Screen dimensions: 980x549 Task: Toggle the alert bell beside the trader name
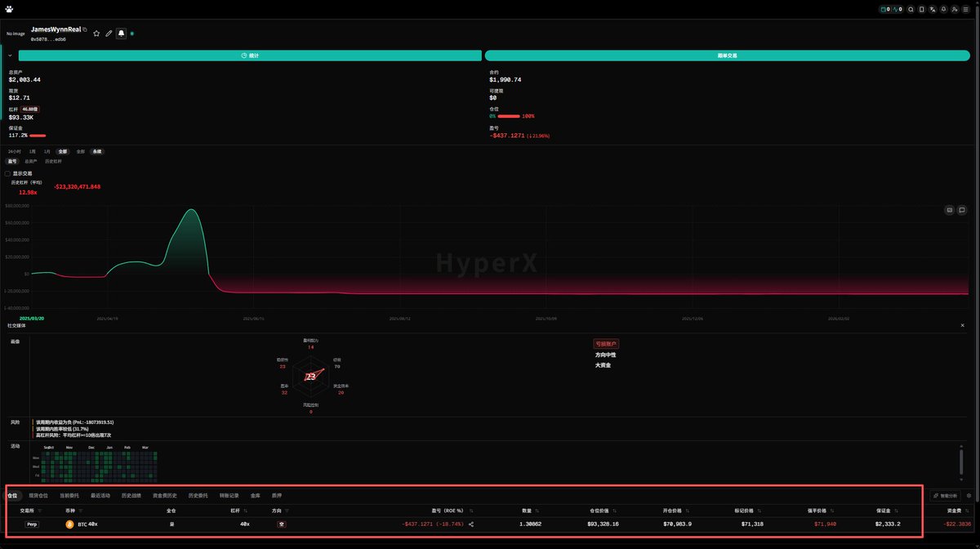point(121,33)
